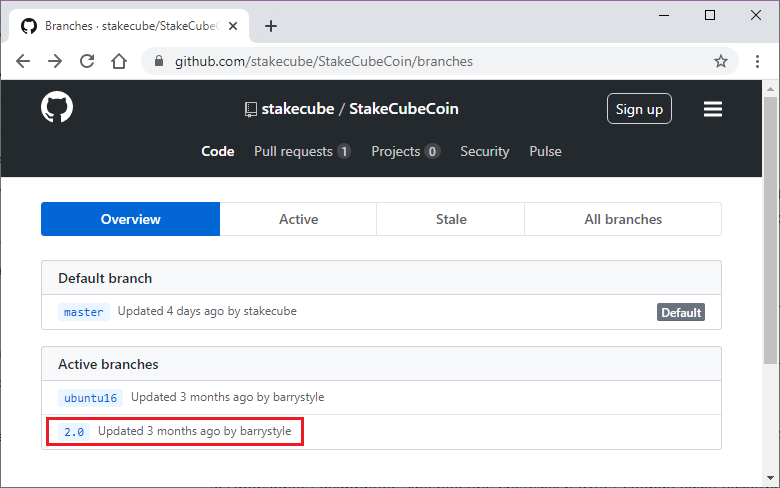Image resolution: width=780 pixels, height=488 pixels.
Task: Open the StakeCubeCoin repository link
Action: click(x=403, y=108)
